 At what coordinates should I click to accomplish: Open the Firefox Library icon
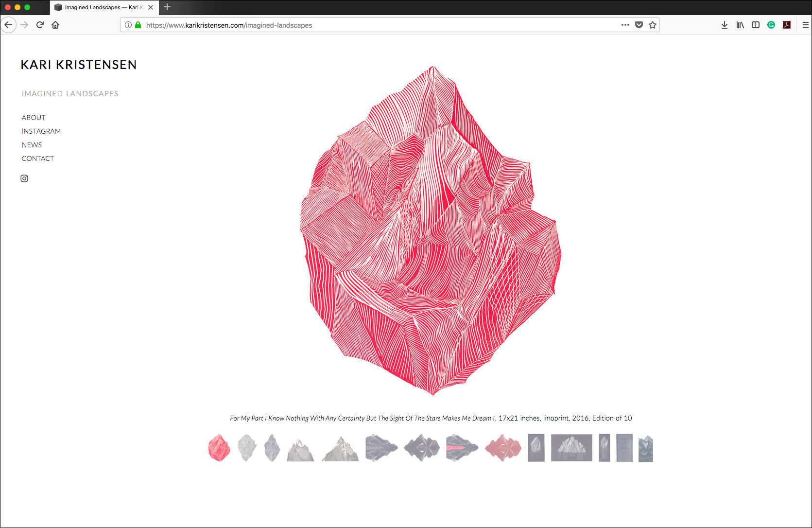740,25
